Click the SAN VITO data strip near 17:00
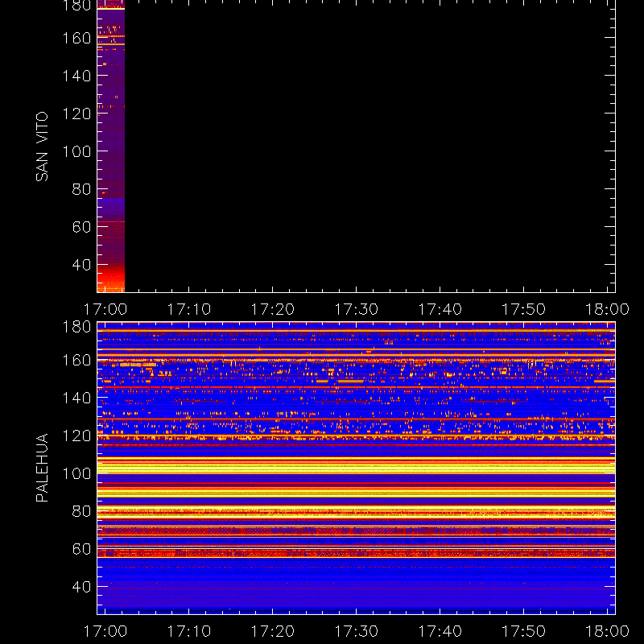The width and height of the screenshot is (644, 644). click(x=111, y=147)
